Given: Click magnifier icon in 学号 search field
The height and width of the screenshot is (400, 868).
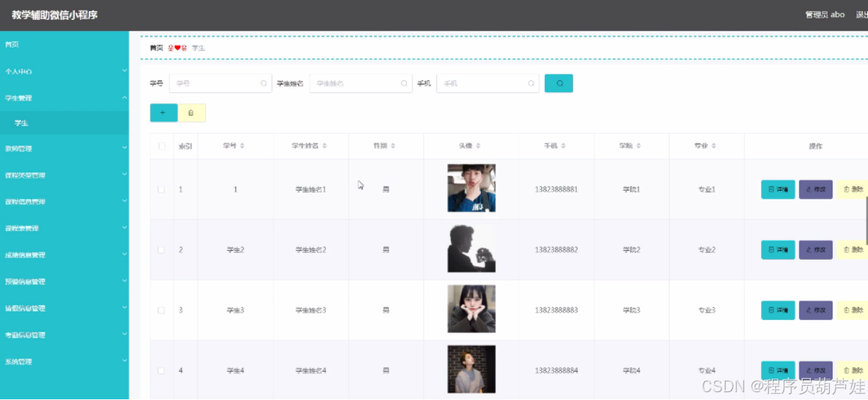Looking at the screenshot, I should [x=264, y=84].
